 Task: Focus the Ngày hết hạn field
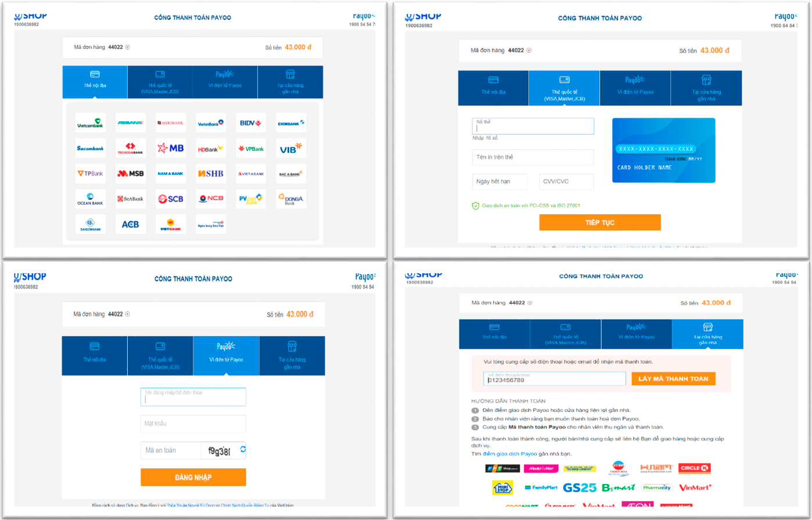coord(500,182)
